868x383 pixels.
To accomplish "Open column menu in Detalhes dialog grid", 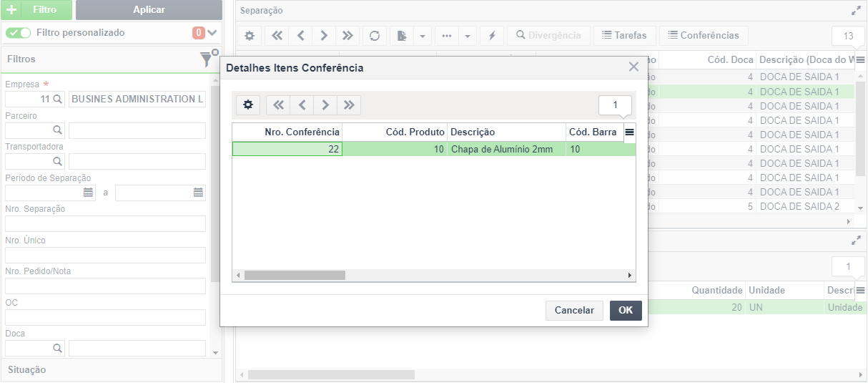I will (x=629, y=132).
